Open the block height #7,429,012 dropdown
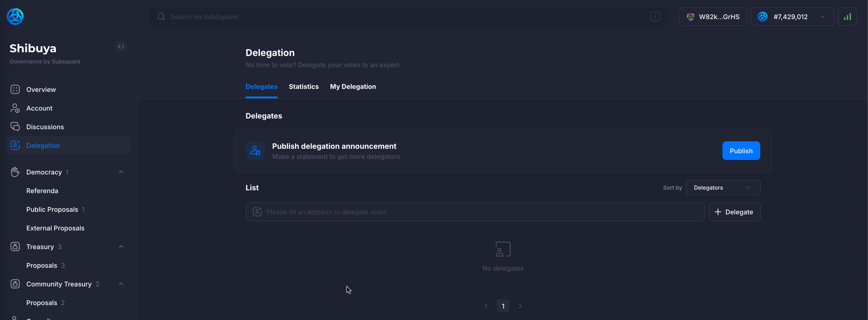 click(x=792, y=17)
